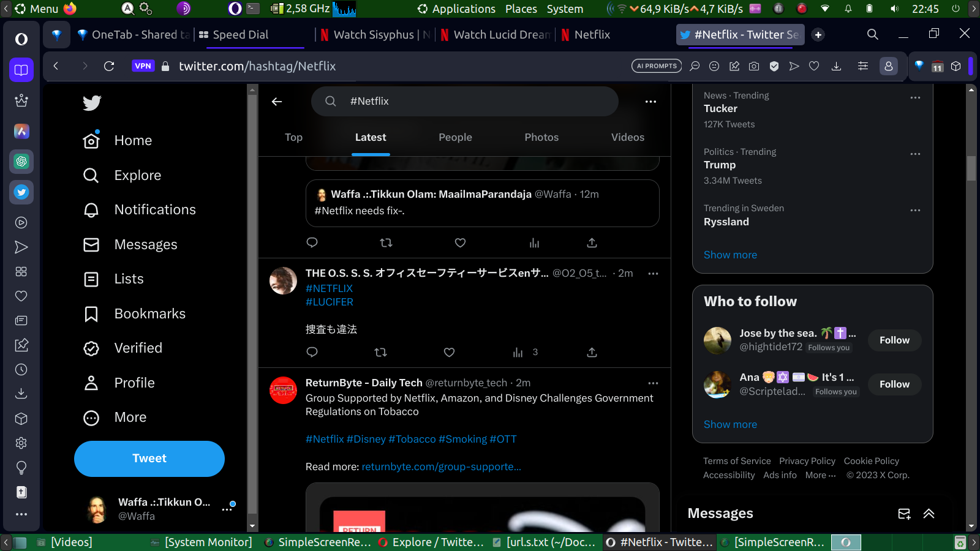Reply to the '#Netflix needs fix-.' tweet
980x551 pixels.
coord(312,243)
